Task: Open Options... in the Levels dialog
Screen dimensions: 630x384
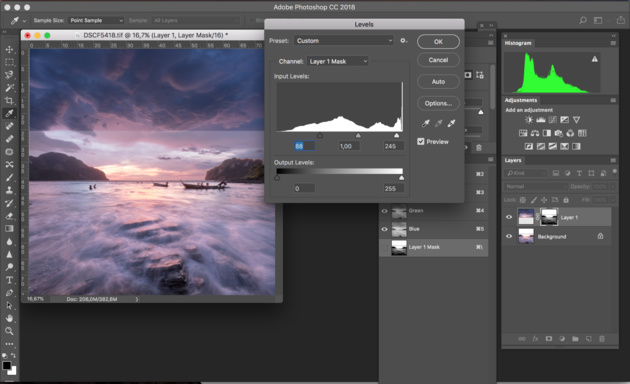Action: (438, 103)
